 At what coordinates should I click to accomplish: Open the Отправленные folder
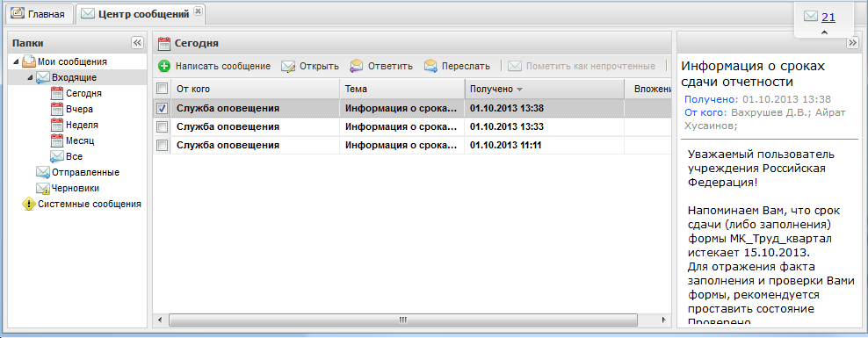click(85, 172)
